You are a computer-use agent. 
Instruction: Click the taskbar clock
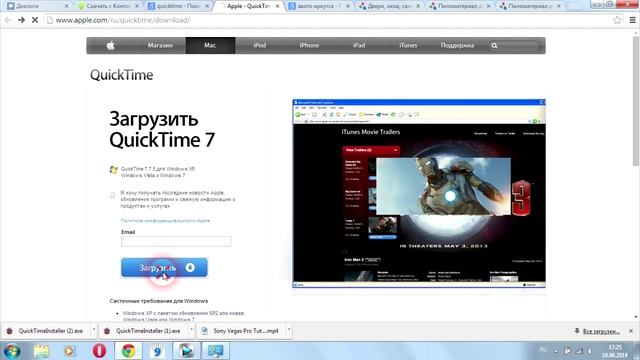614,351
